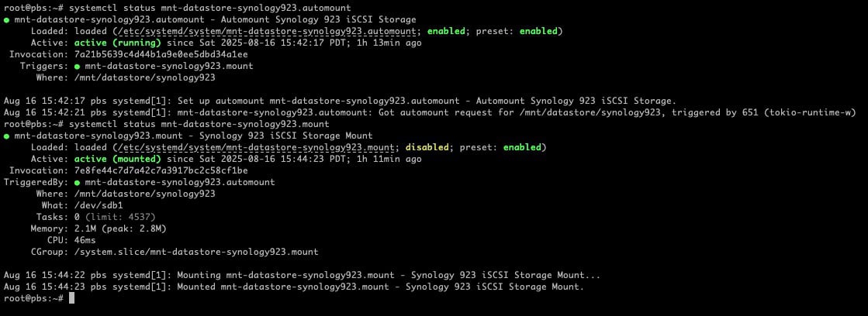Image resolution: width=868 pixels, height=316 pixels.
Task: Click the 'Got automount request' log line
Action: (x=430, y=113)
